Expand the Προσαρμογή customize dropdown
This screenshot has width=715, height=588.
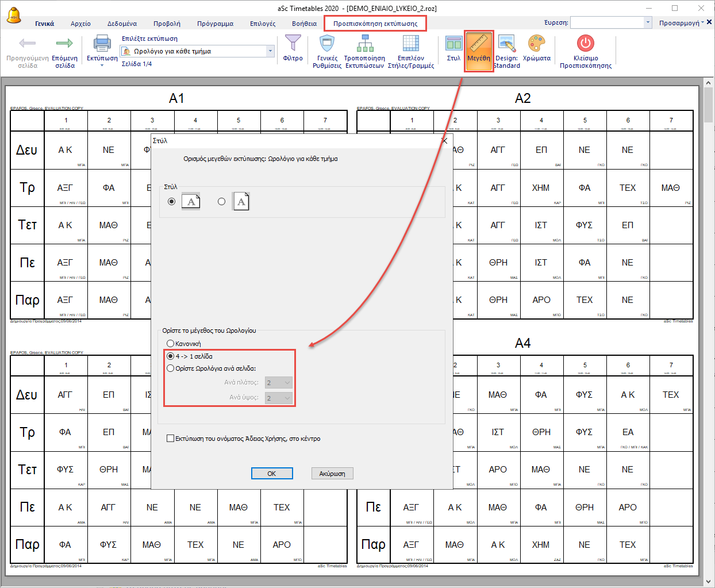[x=682, y=23]
